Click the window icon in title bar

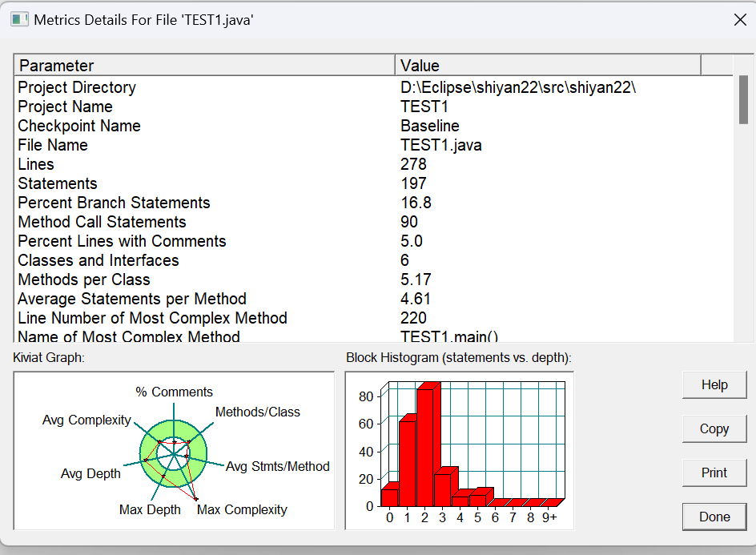tap(19, 20)
